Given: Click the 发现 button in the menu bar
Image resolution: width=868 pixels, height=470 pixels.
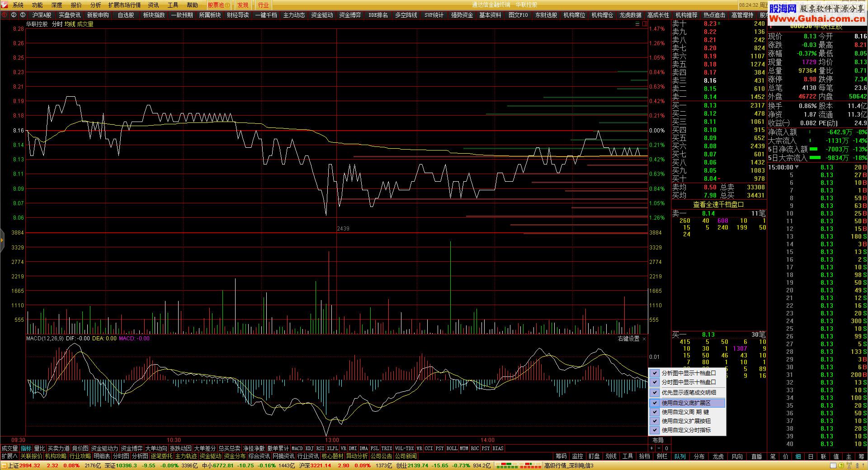Looking at the screenshot, I should [x=243, y=5].
